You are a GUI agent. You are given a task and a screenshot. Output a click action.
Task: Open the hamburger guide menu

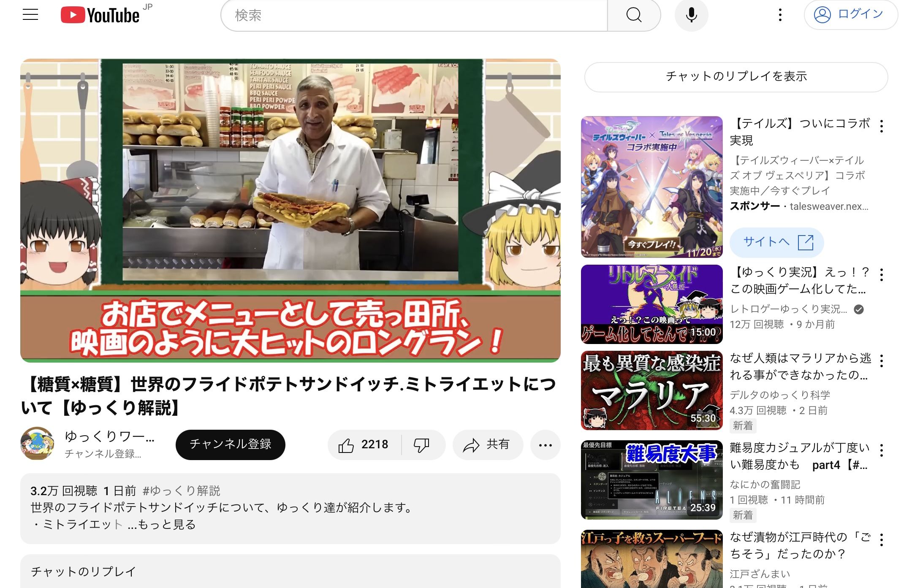click(30, 15)
